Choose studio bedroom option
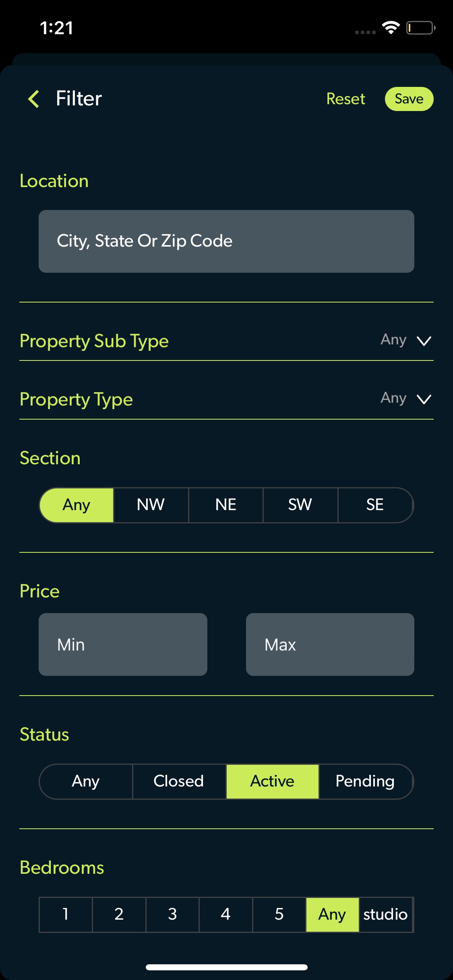 (386, 914)
